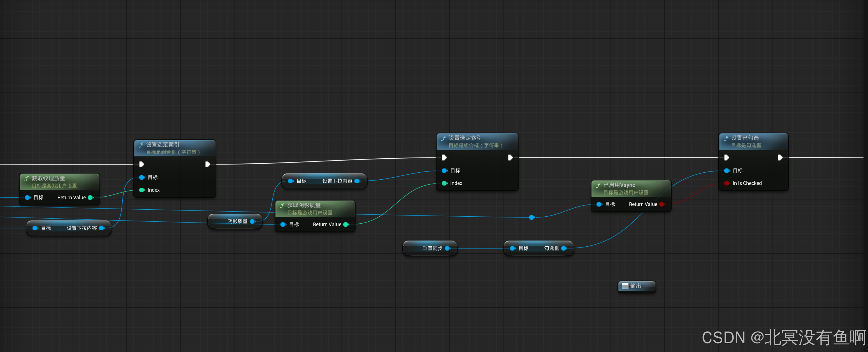Click the red In Is Checked pin
Screen dimensions: 868x352
727,183
